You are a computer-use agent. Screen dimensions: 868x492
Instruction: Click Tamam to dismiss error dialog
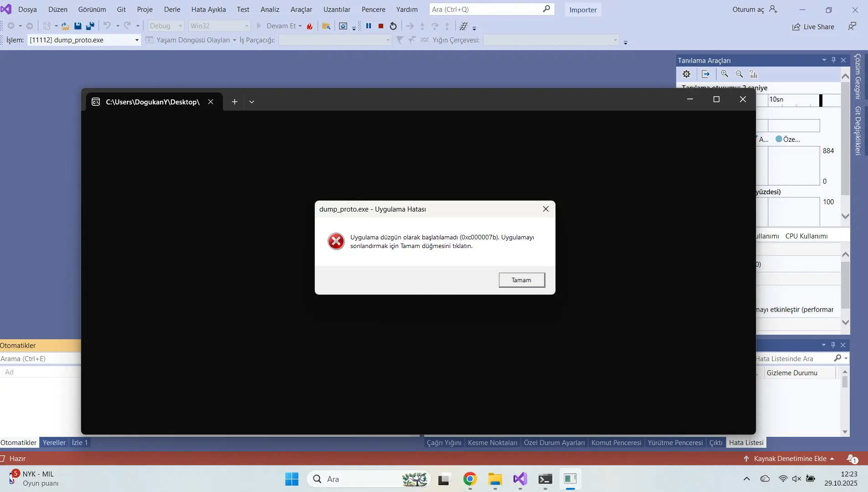point(521,280)
